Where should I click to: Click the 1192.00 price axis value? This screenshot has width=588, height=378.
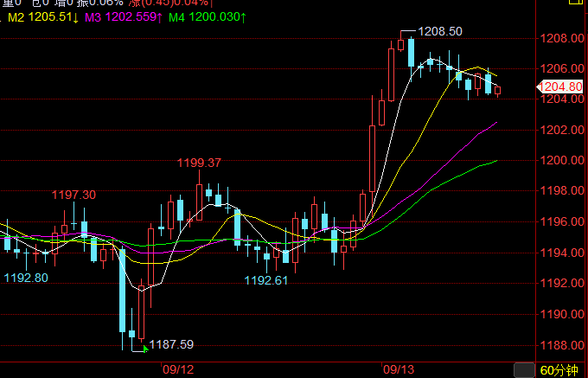pyautogui.click(x=562, y=283)
